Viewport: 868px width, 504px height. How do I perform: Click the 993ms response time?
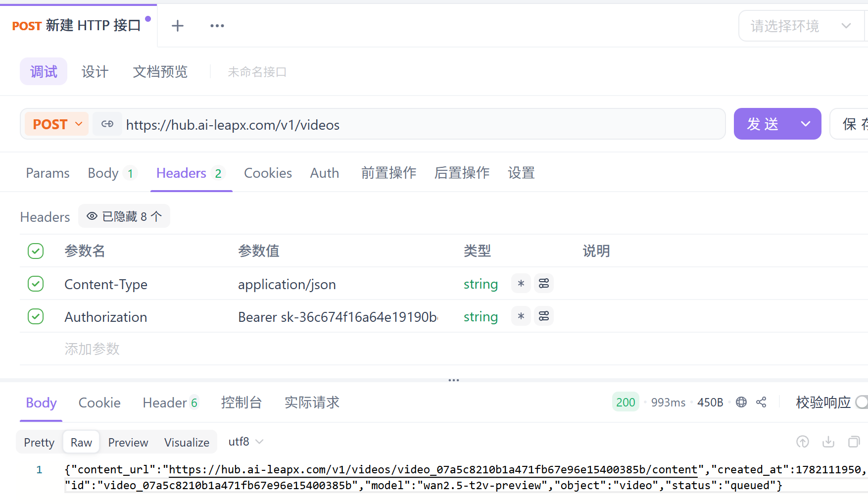668,403
